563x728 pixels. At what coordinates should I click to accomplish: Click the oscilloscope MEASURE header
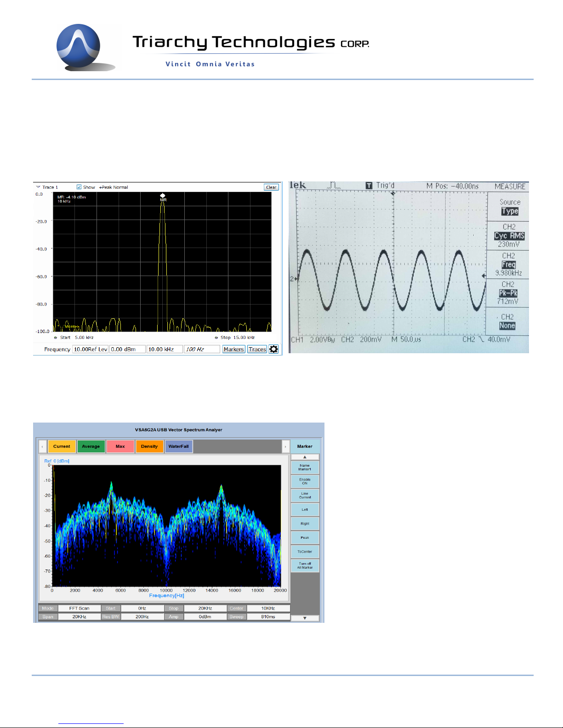(x=510, y=186)
